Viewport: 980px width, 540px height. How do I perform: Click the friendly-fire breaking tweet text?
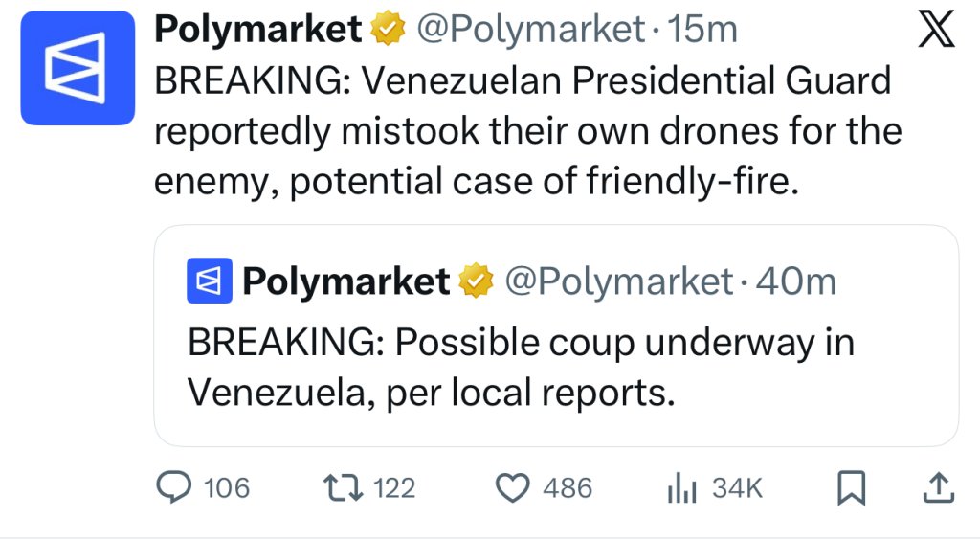[x=526, y=131]
